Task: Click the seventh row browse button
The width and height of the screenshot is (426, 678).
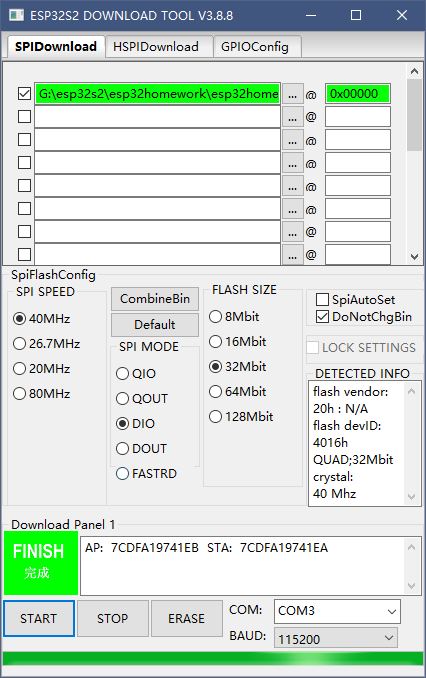Action: pyautogui.click(x=292, y=232)
